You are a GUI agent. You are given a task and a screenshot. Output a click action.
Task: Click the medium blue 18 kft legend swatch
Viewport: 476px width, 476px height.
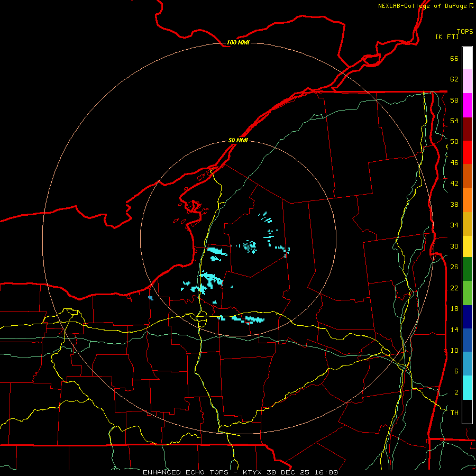(467, 340)
